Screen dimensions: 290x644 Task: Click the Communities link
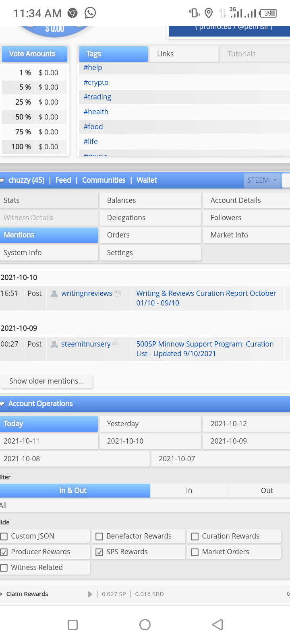[x=104, y=180]
